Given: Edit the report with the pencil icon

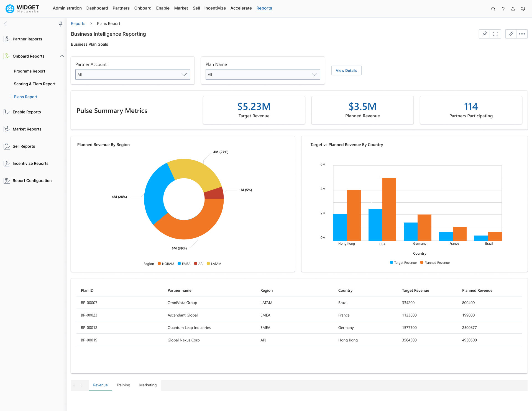Looking at the screenshot, I should [510, 34].
